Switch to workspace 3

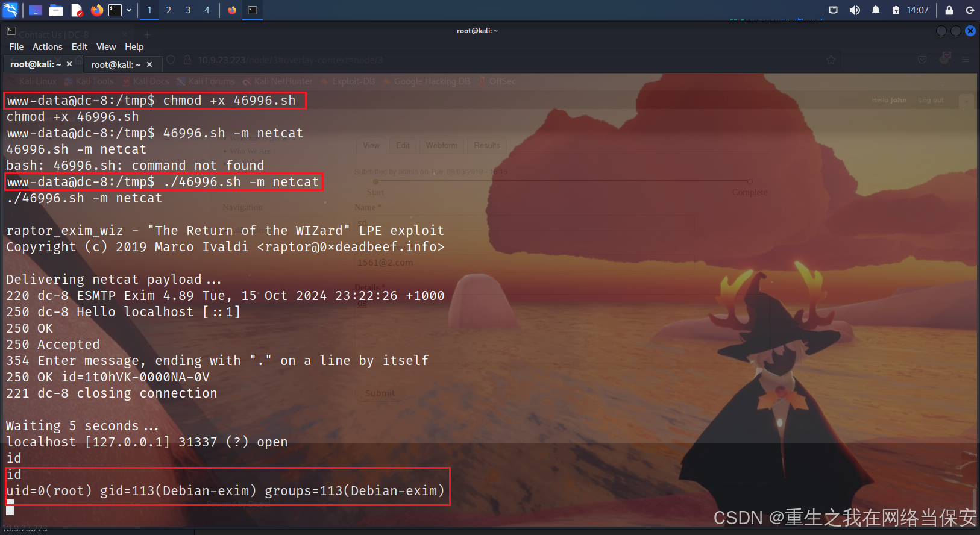188,10
